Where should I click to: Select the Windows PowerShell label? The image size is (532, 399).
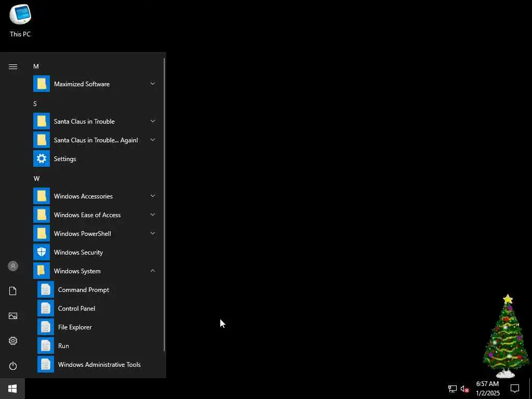[x=83, y=234]
